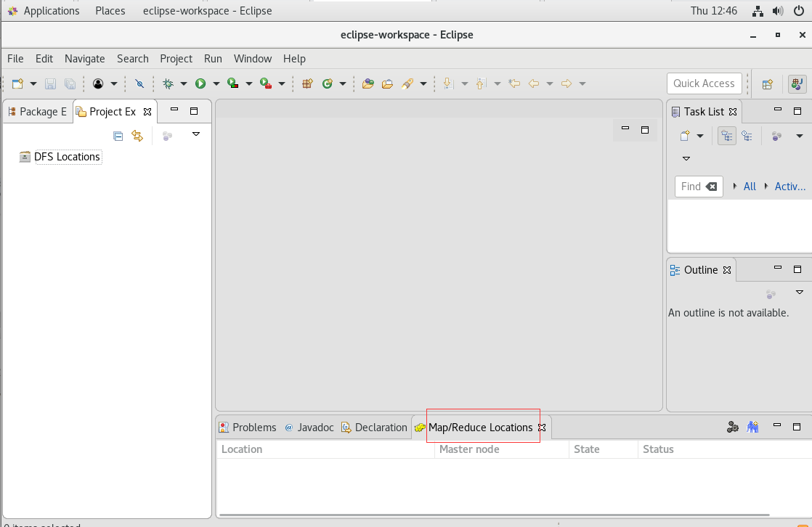Open the Window menu
The height and width of the screenshot is (527, 812).
[253, 59]
